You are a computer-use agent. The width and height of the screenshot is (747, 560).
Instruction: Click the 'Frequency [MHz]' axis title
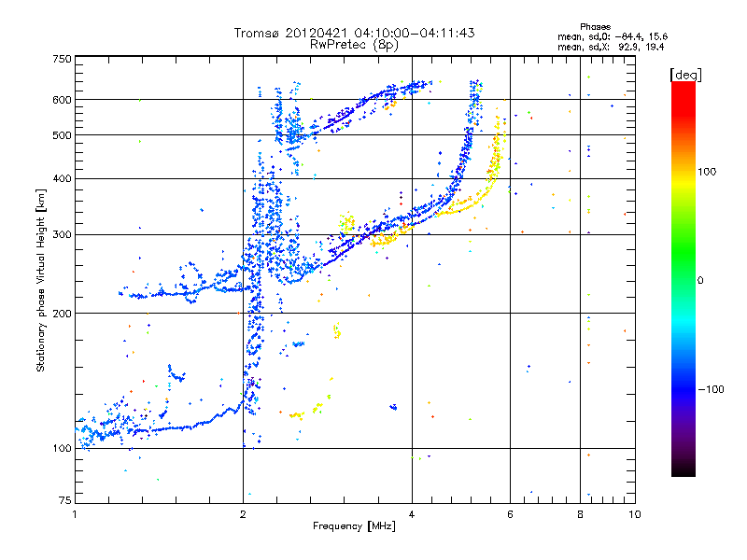(354, 526)
